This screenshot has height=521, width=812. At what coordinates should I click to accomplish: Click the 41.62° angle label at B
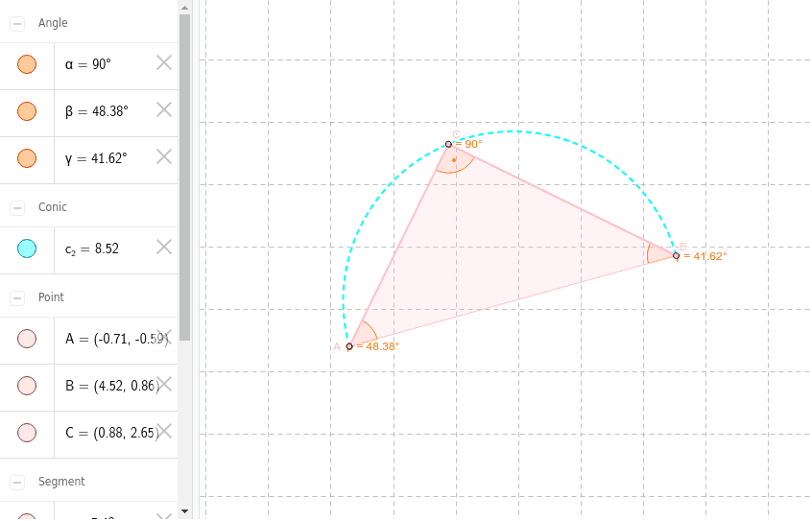[705, 256]
